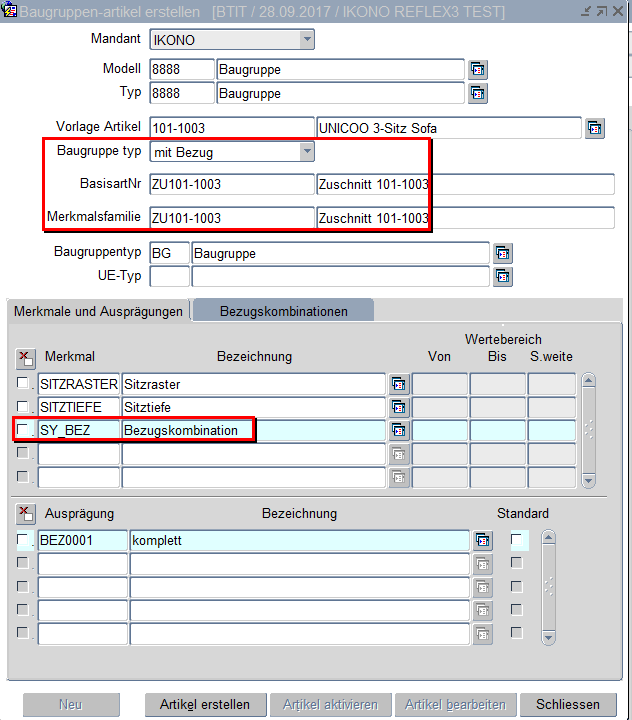Open lookup icon next to Typ field
Screen dimensions: 632x720
[x=478, y=94]
